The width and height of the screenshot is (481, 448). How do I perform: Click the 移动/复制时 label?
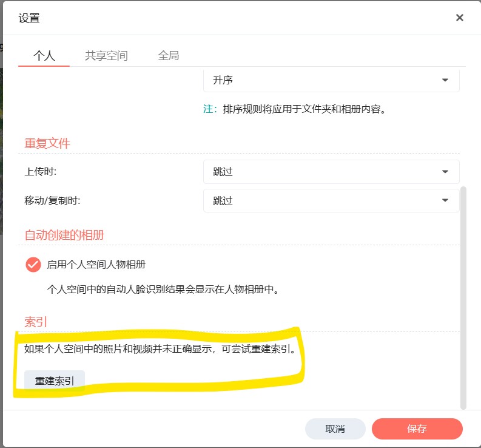(x=52, y=200)
